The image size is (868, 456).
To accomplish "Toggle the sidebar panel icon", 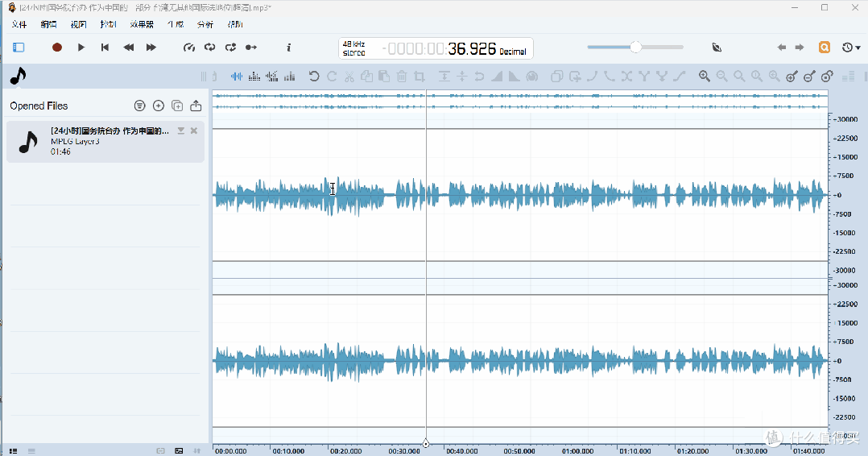I will (x=19, y=48).
